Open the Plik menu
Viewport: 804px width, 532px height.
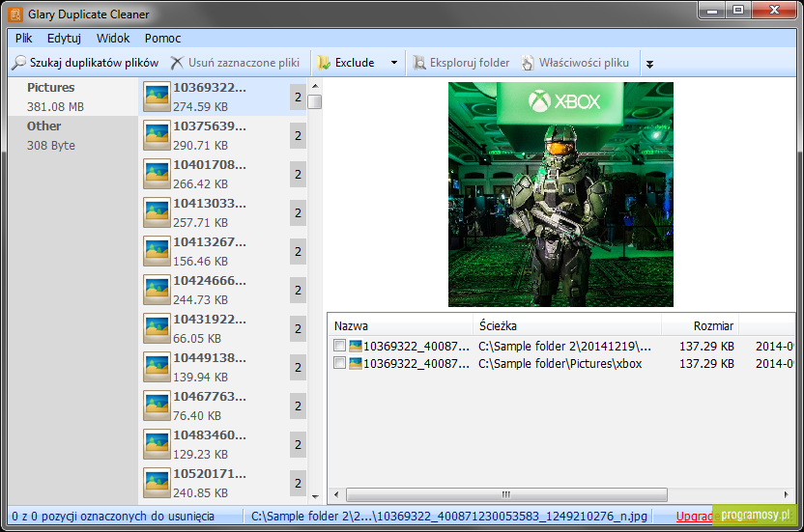click(23, 39)
